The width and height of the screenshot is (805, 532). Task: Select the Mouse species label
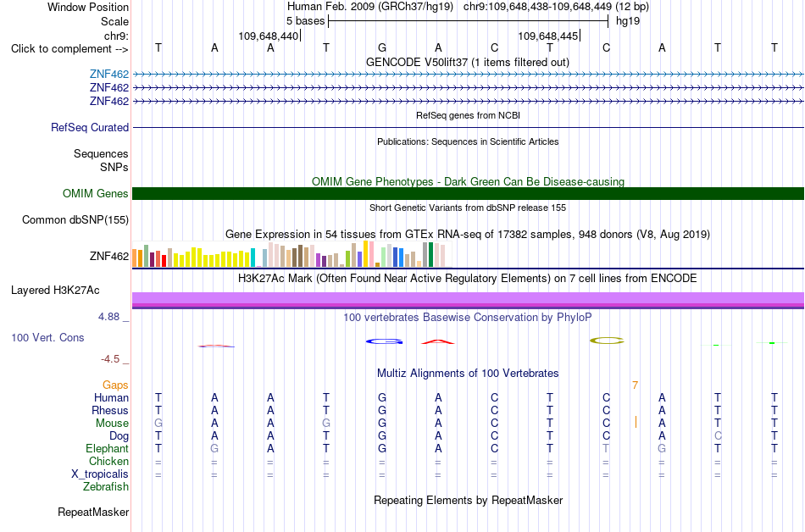pos(112,424)
